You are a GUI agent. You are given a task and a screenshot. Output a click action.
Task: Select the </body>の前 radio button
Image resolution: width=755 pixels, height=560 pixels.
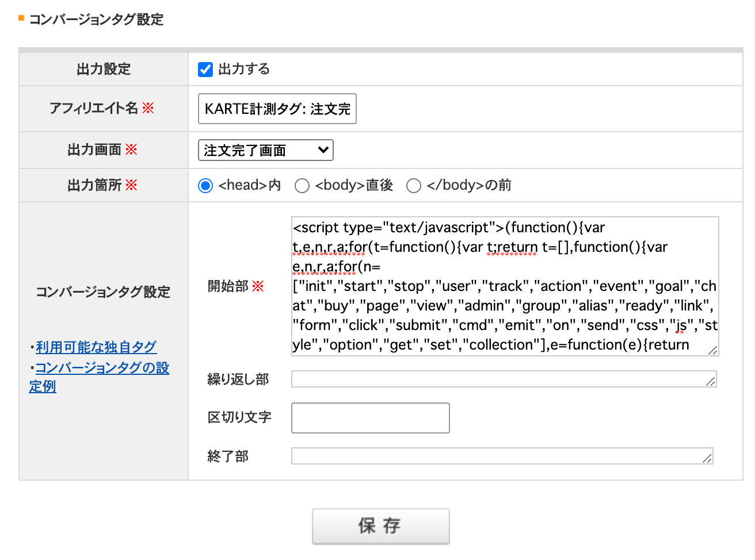click(414, 186)
